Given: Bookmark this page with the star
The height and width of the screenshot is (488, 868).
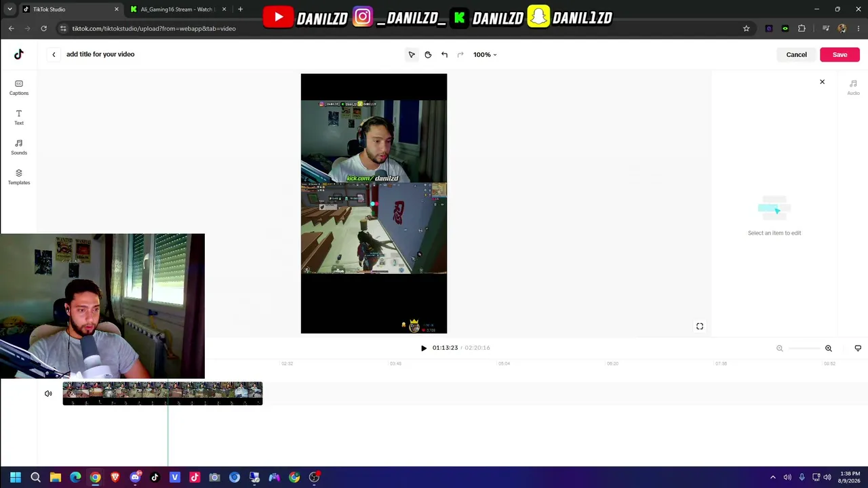Looking at the screenshot, I should tap(746, 28).
